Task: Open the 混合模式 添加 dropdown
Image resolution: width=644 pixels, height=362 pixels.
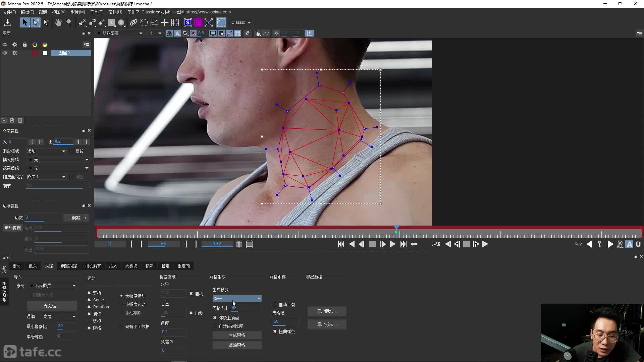Action: [46, 151]
